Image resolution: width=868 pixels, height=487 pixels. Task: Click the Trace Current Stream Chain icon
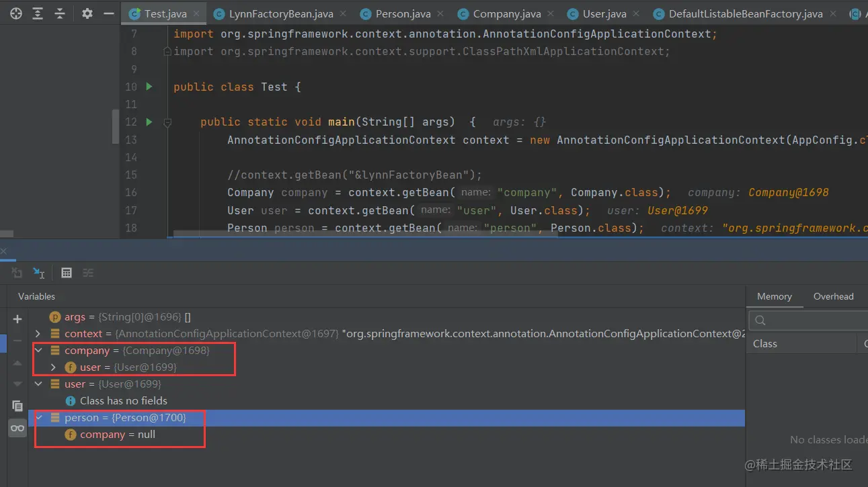coord(88,273)
